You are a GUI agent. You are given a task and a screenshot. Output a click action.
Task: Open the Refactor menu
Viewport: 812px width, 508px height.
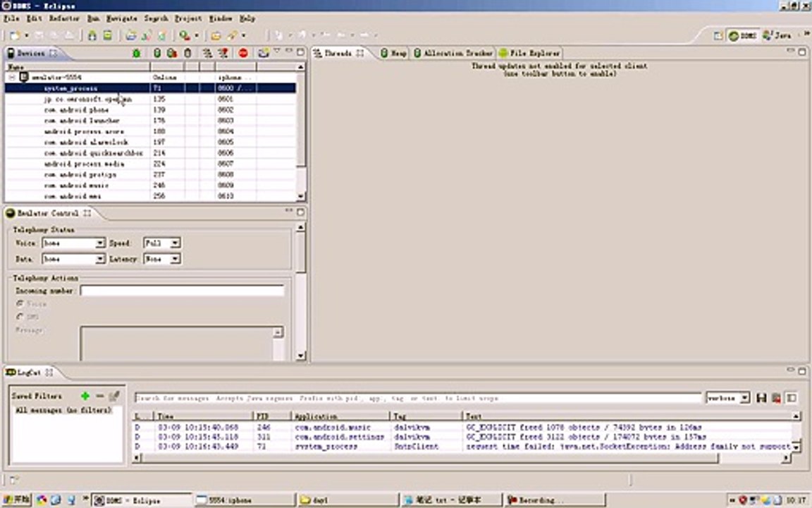pos(64,18)
